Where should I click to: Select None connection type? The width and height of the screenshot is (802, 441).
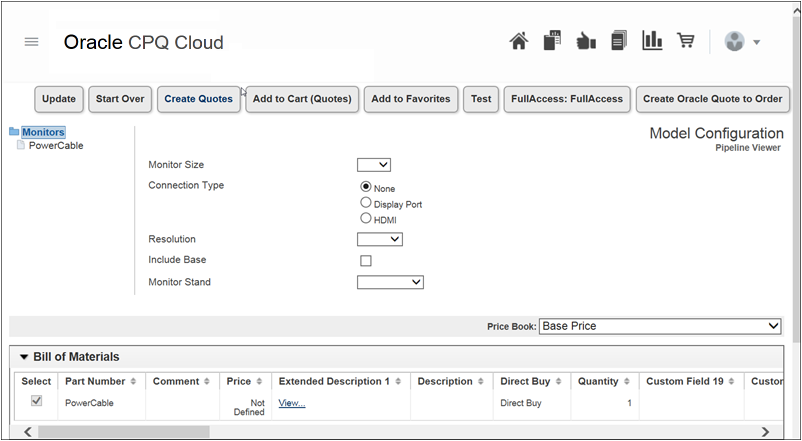click(365, 187)
